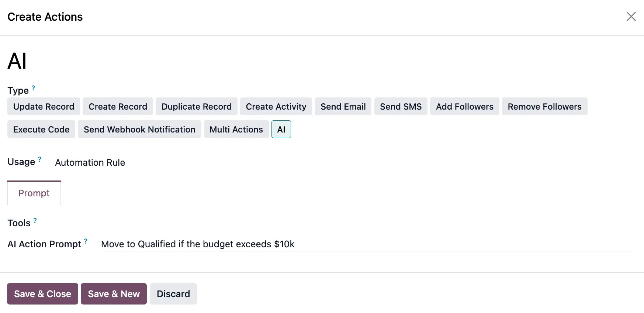Viewport: 644px width, 313px height.
Task: Select Duplicate Record as action type
Action: 196,107
